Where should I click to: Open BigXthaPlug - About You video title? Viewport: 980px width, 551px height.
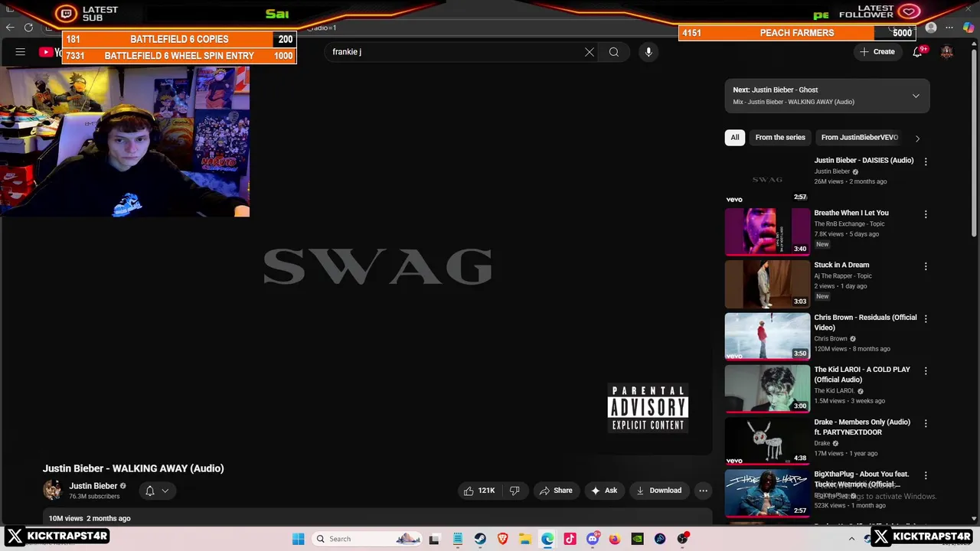861,479
